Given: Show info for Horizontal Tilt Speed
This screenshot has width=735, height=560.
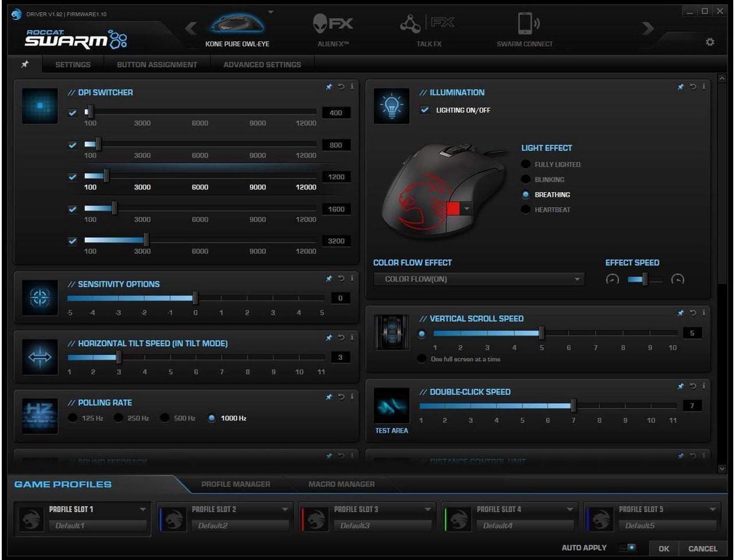Looking at the screenshot, I should pos(351,337).
